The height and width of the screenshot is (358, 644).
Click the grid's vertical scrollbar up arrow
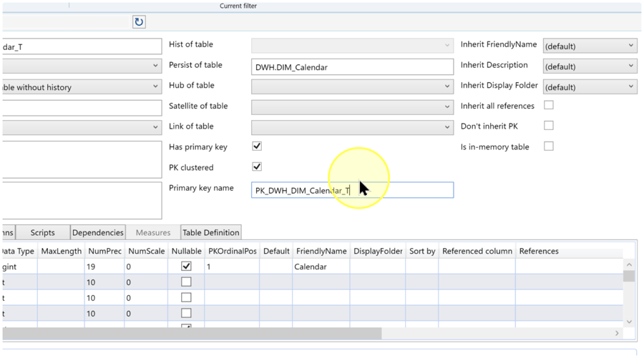629,264
